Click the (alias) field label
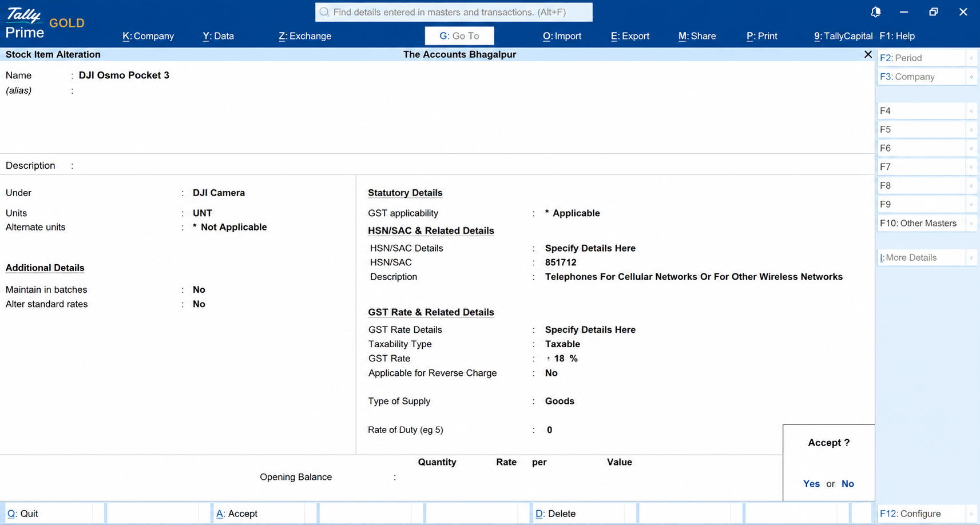980x525 pixels. click(x=18, y=90)
